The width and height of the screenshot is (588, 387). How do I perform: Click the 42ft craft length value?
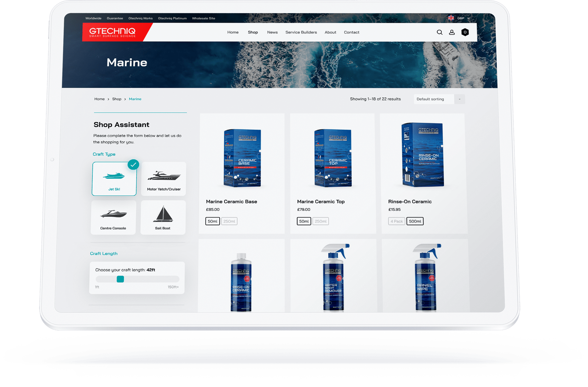(151, 270)
